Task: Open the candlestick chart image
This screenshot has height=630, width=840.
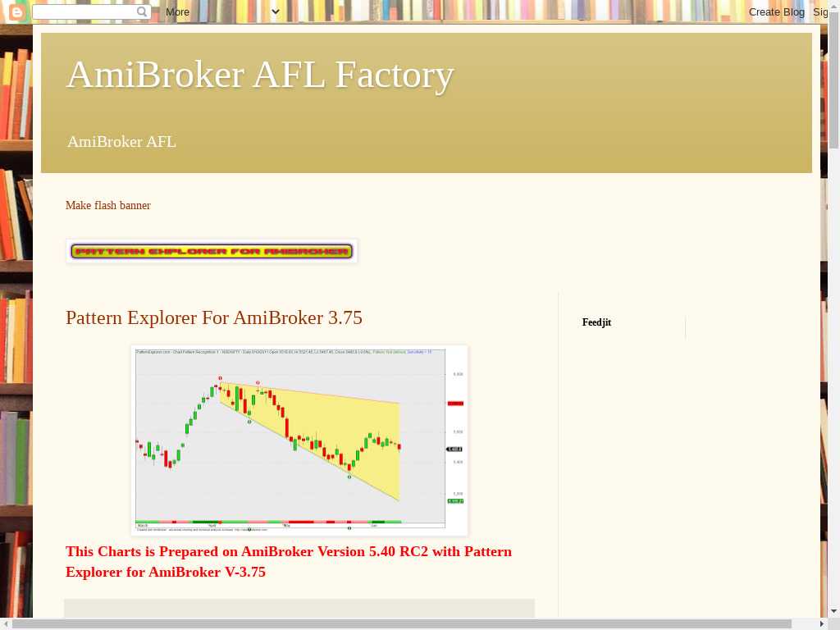Action: point(299,441)
